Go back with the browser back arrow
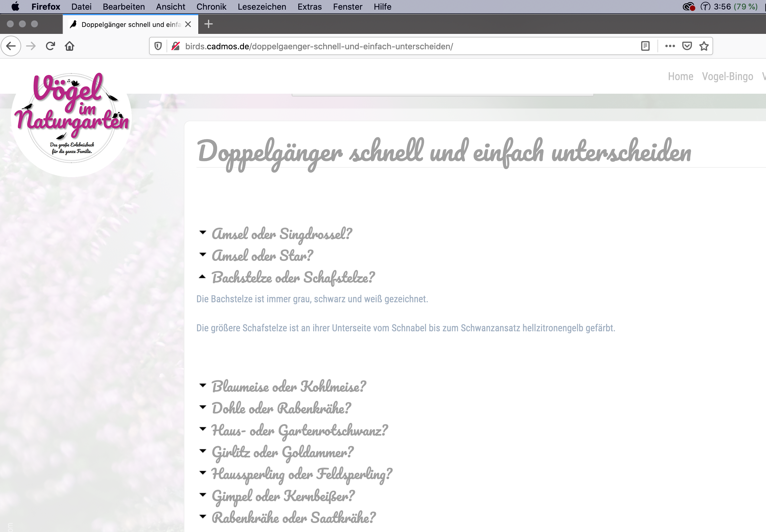Screen dimensions: 766x532 (x=11, y=46)
